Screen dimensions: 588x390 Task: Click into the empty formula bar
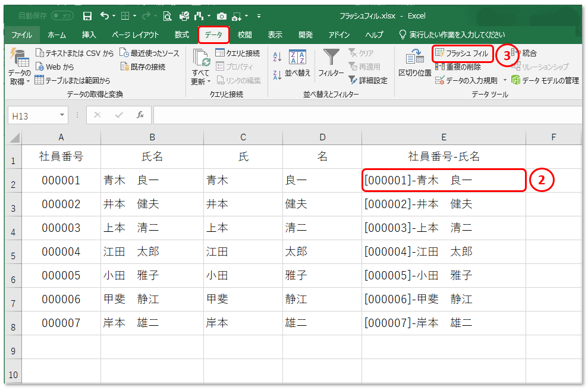tap(367, 115)
